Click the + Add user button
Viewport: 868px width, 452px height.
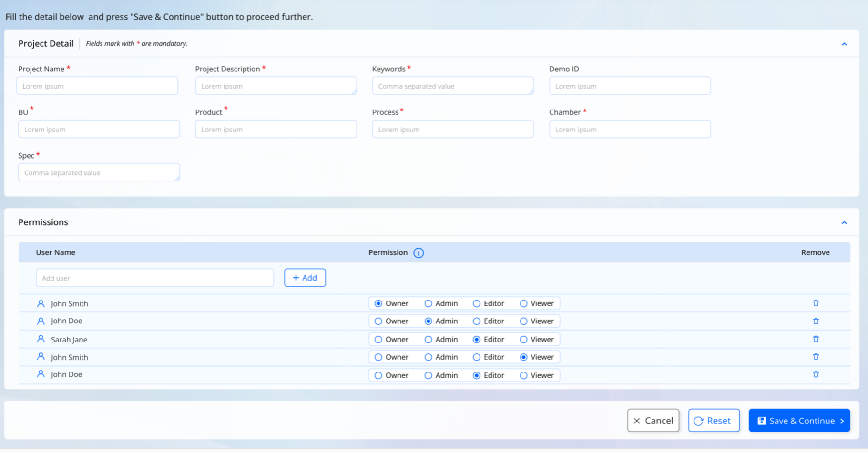tap(305, 278)
